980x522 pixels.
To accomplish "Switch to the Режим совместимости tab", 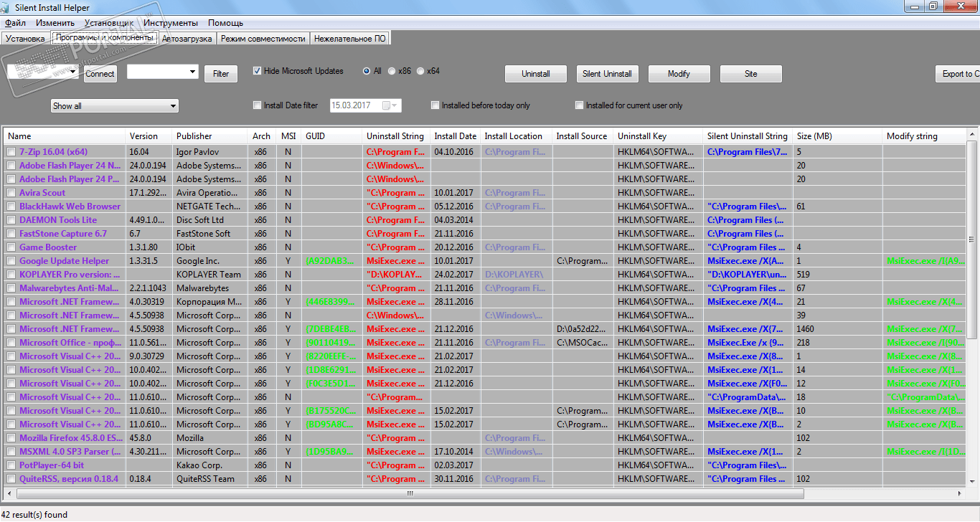I will 263,39.
